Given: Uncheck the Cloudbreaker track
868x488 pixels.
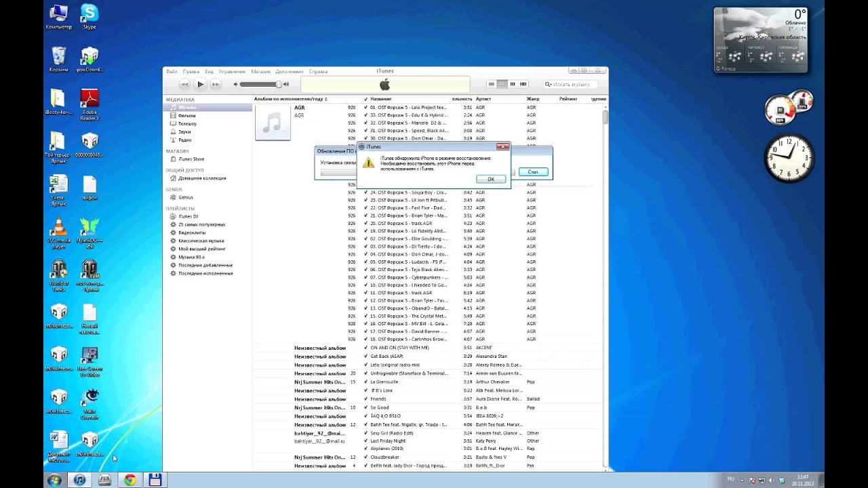Looking at the screenshot, I should (x=366, y=457).
